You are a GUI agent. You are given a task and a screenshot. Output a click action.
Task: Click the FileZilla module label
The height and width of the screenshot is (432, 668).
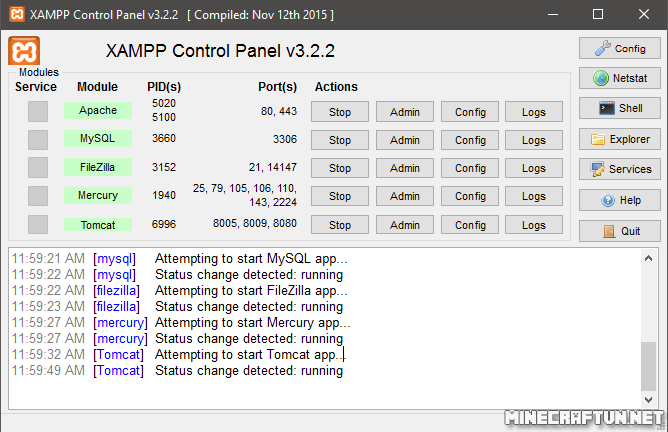98,167
